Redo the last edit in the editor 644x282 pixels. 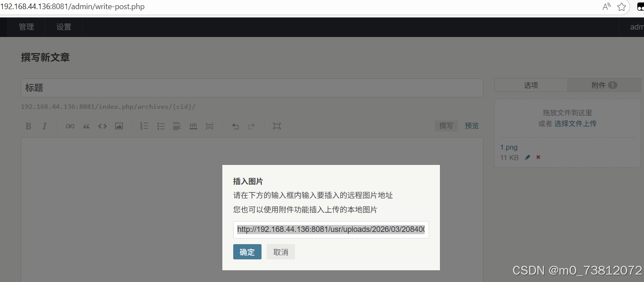pyautogui.click(x=252, y=126)
